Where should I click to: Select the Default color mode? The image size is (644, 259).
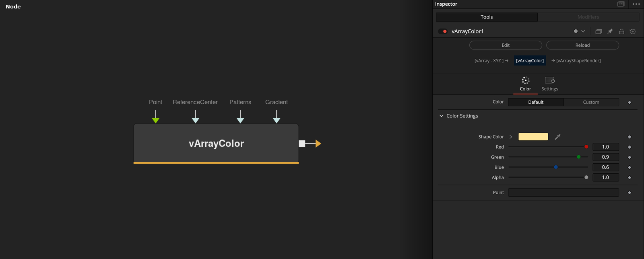tap(536, 102)
